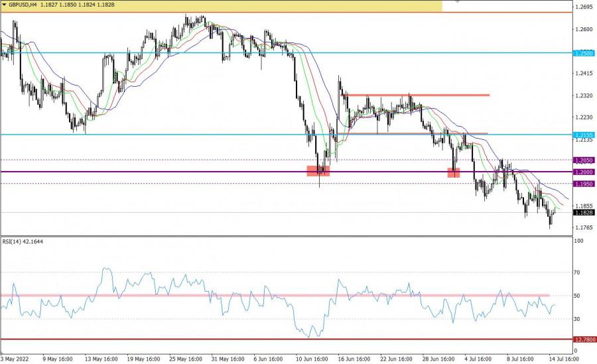This screenshot has width=597, height=364.
Task: Click the 1.1765 price axis label
Action: pyautogui.click(x=584, y=227)
